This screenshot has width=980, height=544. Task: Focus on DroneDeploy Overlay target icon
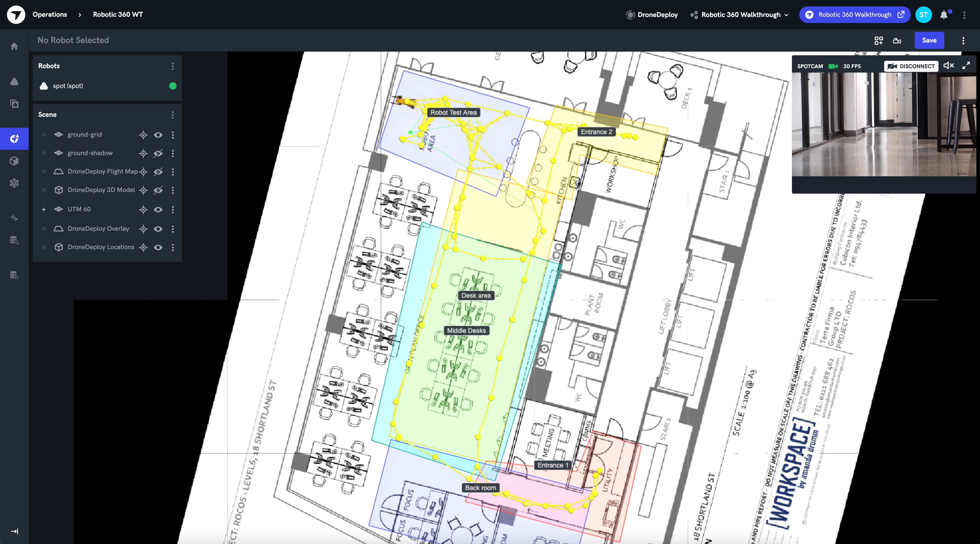[x=143, y=229]
